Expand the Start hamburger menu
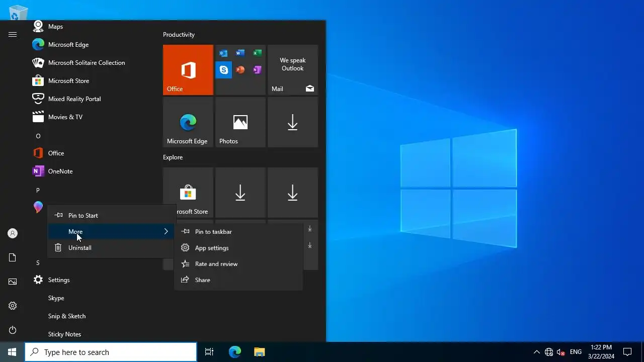 coord(13,35)
